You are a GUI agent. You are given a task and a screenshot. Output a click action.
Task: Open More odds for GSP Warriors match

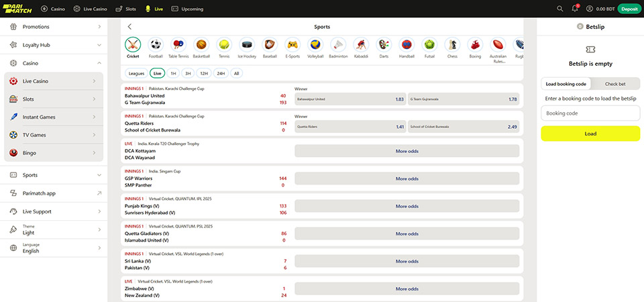coord(407,179)
